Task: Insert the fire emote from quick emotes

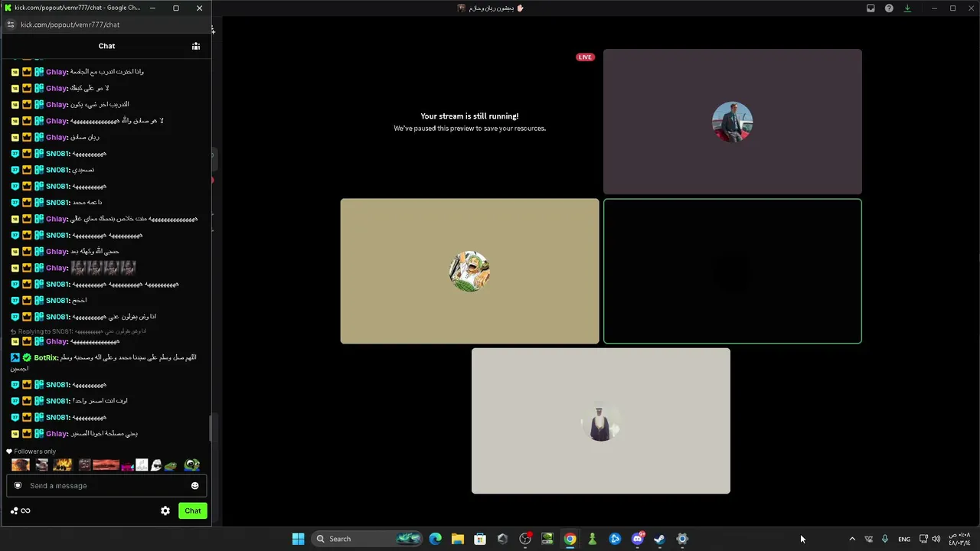Action: pos(63,465)
